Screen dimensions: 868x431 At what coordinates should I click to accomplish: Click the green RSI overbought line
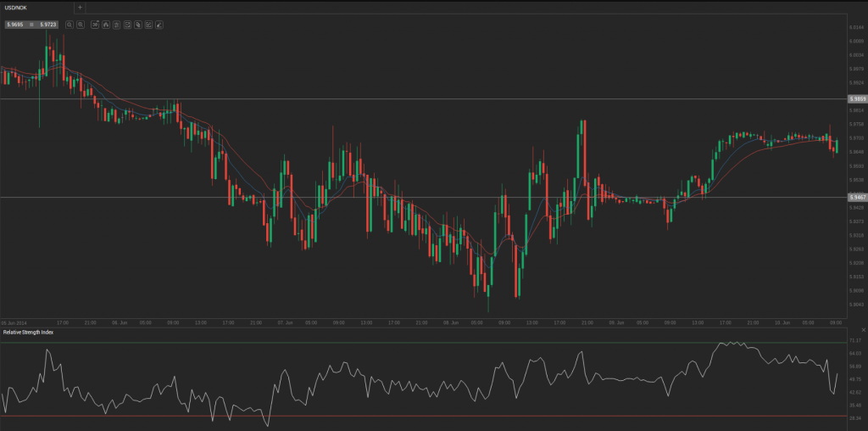point(424,343)
